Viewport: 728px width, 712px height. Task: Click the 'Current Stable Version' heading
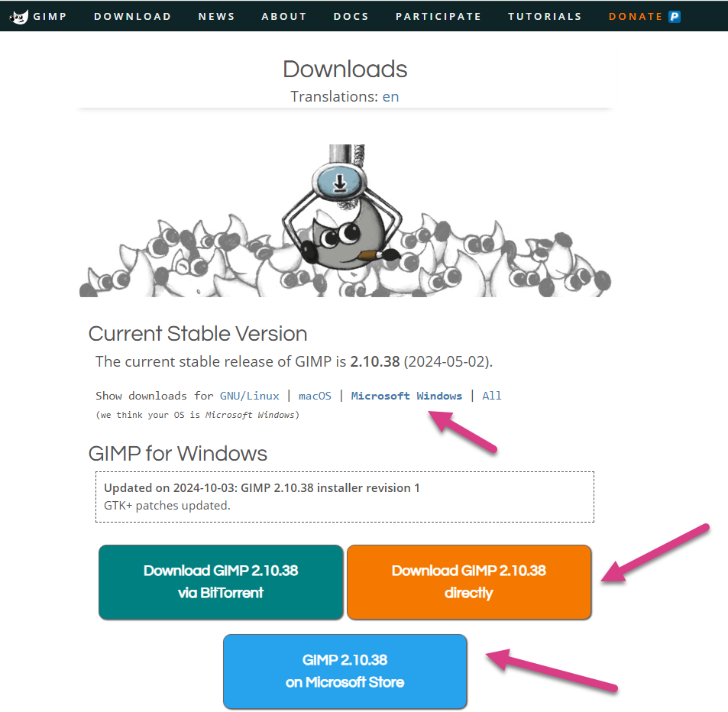coord(198,334)
